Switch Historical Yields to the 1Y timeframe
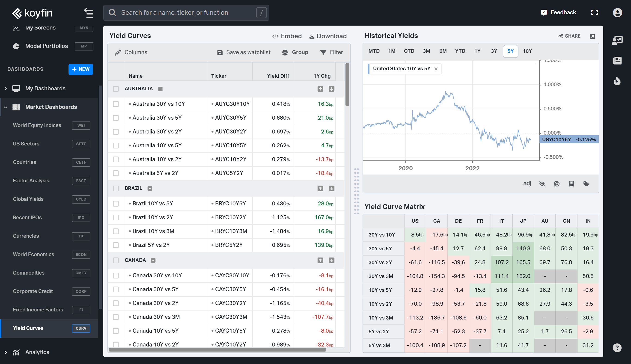The height and width of the screenshot is (364, 631). coord(477,51)
